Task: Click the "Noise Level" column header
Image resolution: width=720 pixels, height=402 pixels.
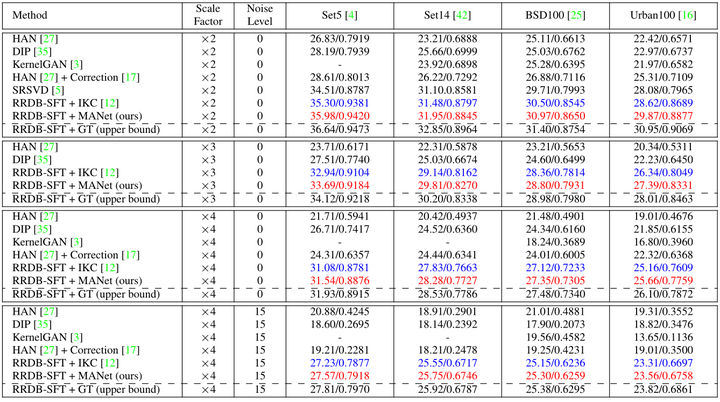Action: point(260,15)
